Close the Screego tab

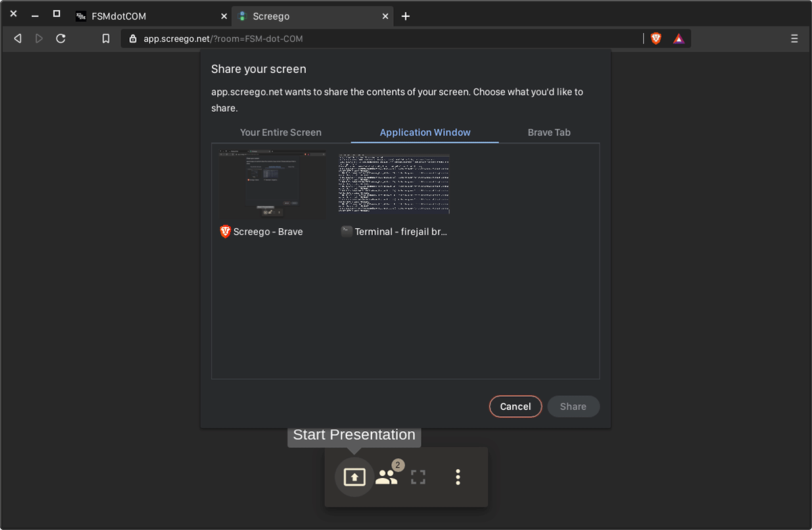386,16
